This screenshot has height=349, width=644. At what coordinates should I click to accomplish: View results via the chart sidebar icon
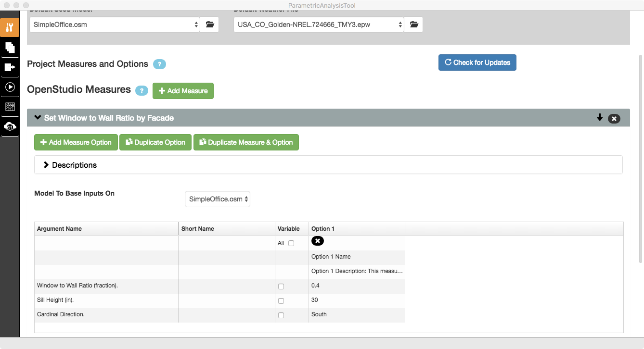pyautogui.click(x=10, y=107)
